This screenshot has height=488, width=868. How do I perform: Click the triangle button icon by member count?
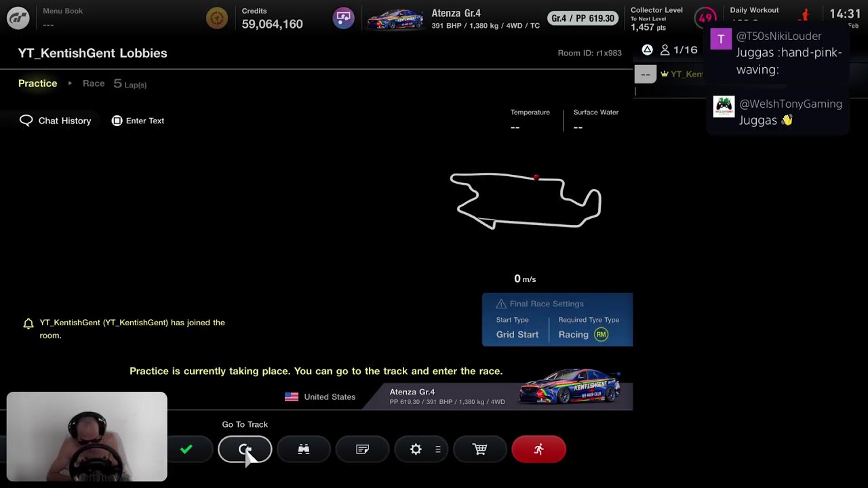click(648, 49)
